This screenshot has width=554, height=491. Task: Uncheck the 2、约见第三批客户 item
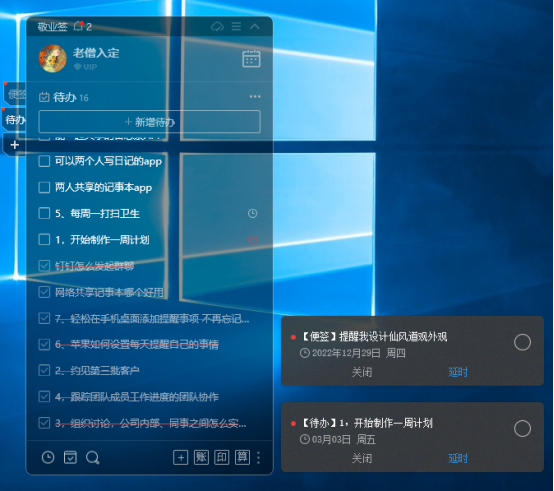point(44,370)
